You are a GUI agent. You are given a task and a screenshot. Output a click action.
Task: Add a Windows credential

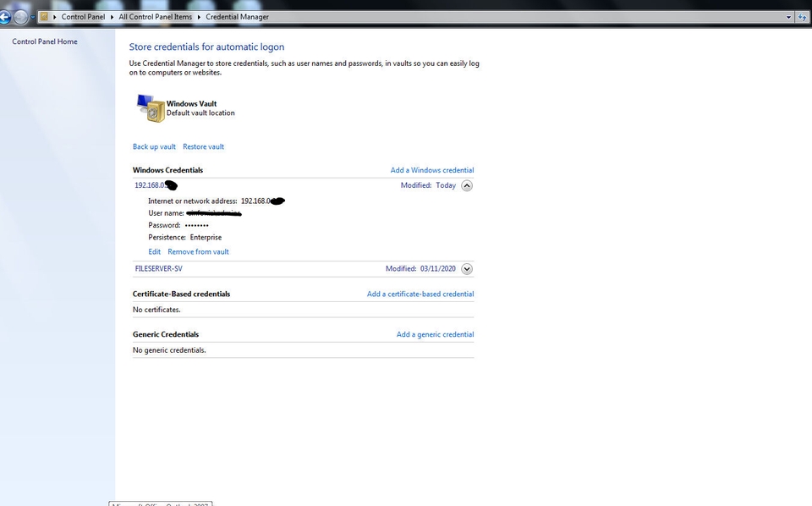[432, 170]
